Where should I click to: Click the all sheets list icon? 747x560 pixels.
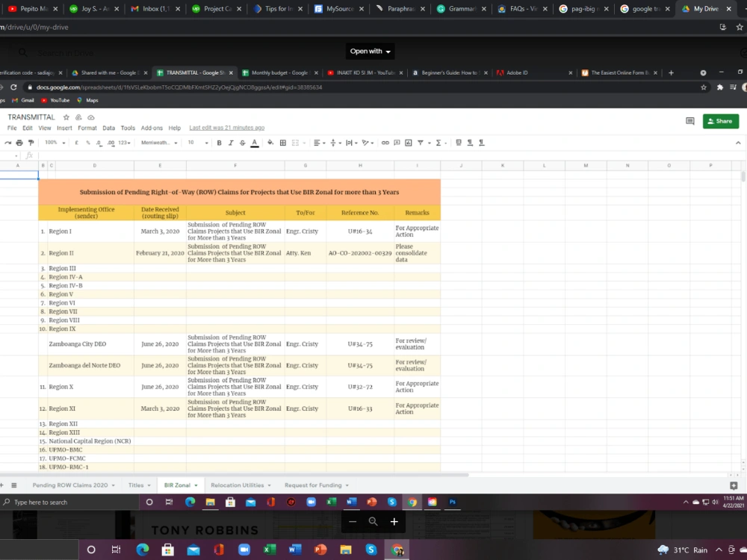13,485
